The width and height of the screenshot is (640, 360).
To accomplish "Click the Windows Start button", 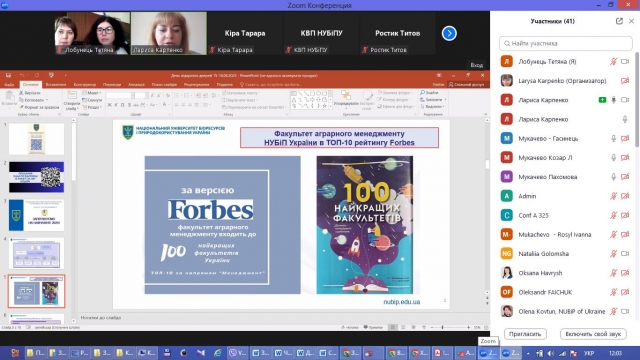I will click(15, 353).
